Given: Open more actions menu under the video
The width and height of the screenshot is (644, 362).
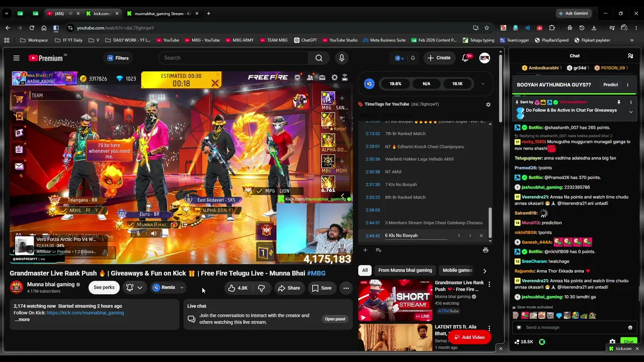Looking at the screenshot, I should point(346,288).
